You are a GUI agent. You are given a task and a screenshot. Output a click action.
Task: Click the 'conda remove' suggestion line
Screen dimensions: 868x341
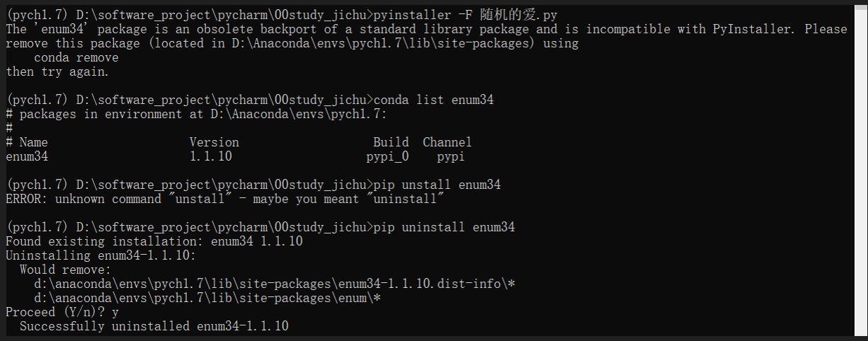coord(76,57)
